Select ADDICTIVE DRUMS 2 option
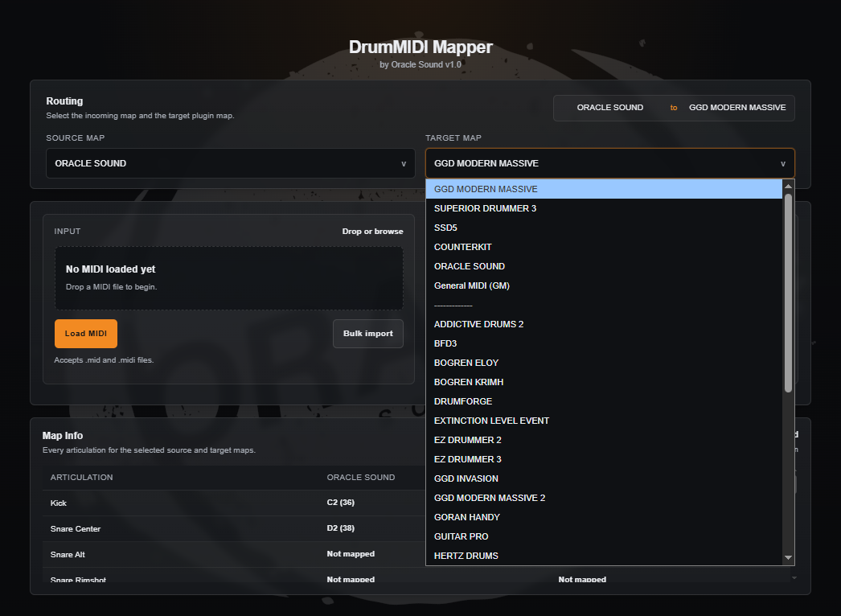The height and width of the screenshot is (616, 841). coord(478,324)
